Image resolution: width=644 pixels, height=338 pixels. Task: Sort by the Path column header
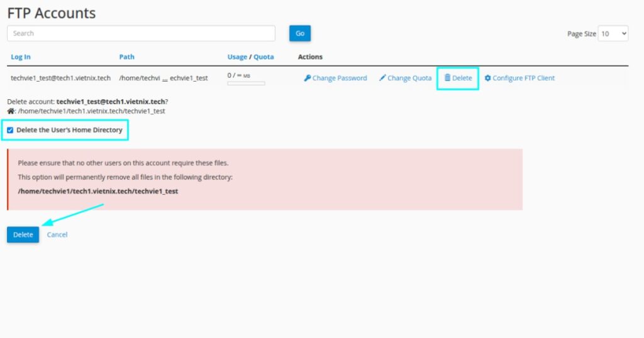click(126, 57)
